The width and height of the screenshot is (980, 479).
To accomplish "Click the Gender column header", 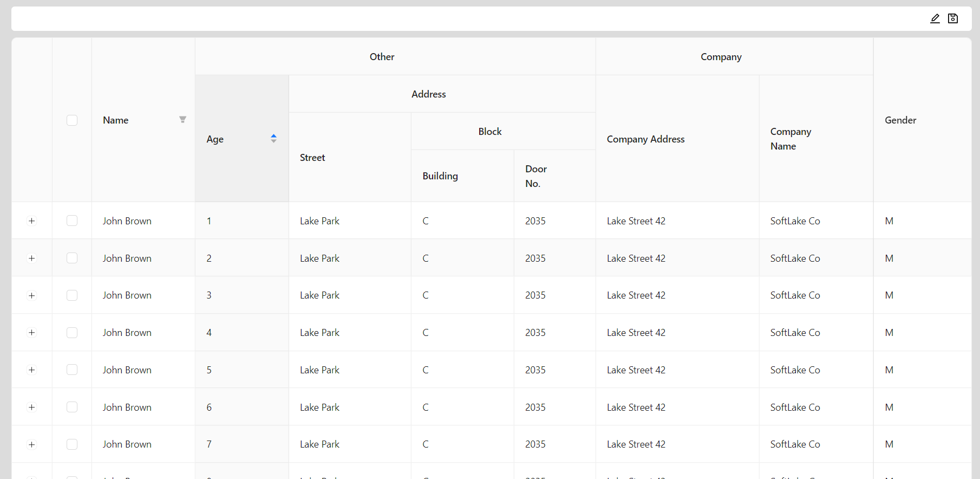I will [x=900, y=120].
